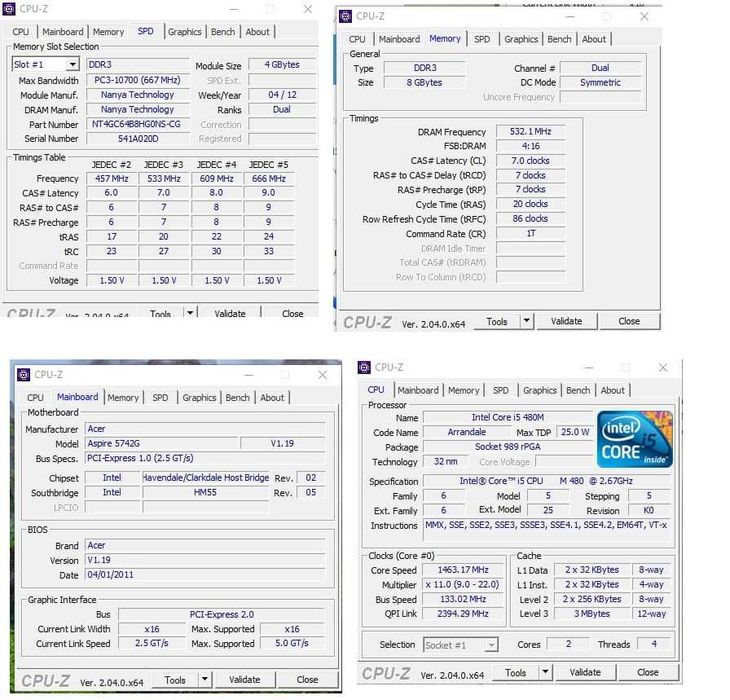
Task: Click motherboard model Aspire 5742G field
Action: click(x=162, y=444)
